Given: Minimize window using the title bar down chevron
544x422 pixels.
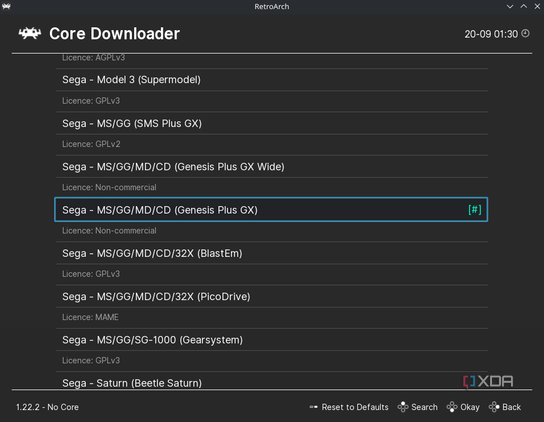Looking at the screenshot, I should [510, 6].
